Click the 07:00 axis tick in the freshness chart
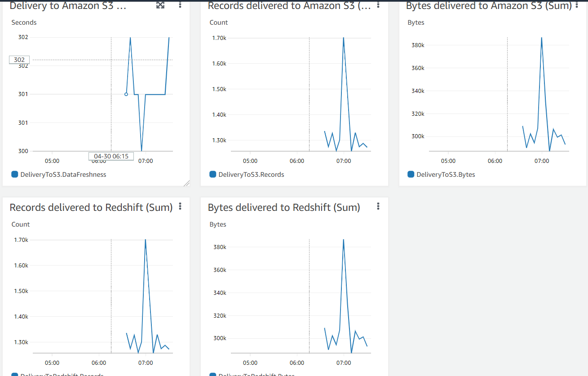 [146, 161]
